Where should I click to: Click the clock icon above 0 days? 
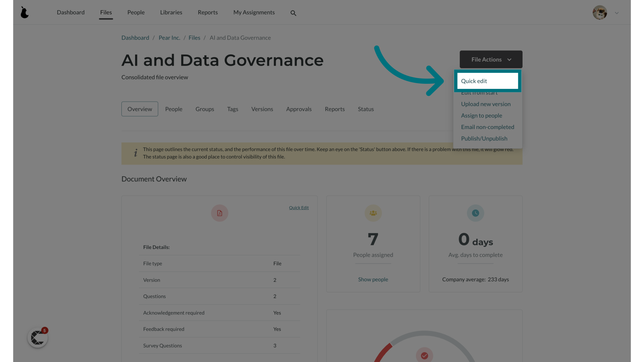point(475,213)
